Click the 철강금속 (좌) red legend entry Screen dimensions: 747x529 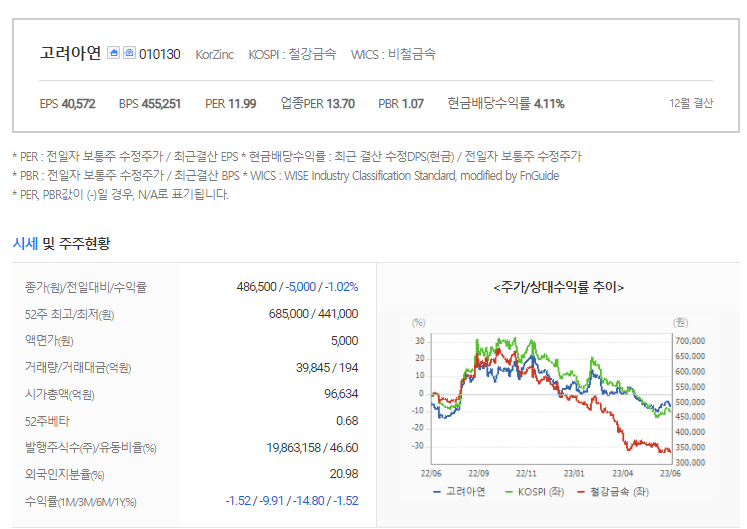(x=613, y=491)
